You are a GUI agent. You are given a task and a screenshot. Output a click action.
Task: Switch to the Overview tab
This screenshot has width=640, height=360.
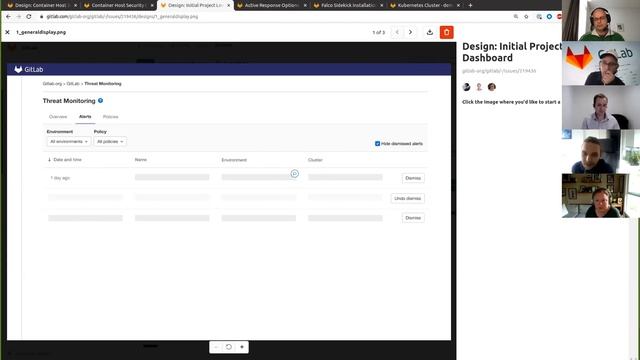point(58,117)
